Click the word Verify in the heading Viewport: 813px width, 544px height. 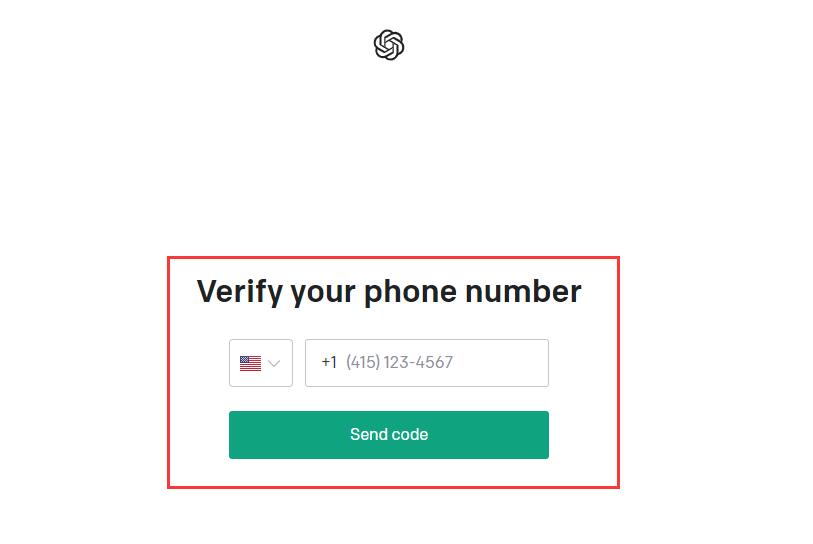click(240, 292)
